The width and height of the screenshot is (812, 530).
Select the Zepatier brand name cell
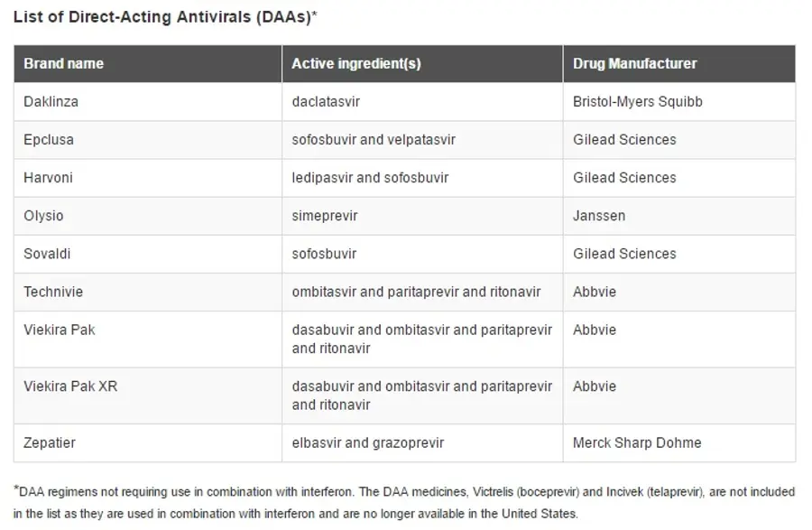pos(148,443)
